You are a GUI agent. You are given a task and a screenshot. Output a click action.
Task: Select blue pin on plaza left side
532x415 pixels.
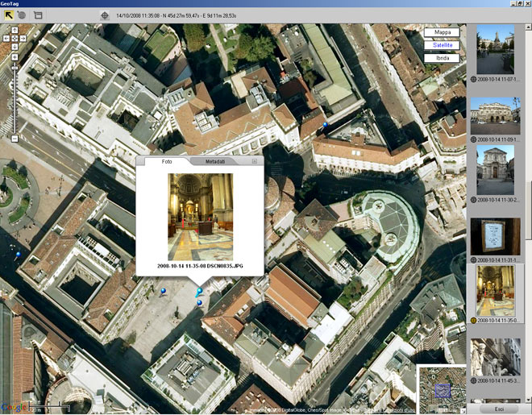click(164, 291)
